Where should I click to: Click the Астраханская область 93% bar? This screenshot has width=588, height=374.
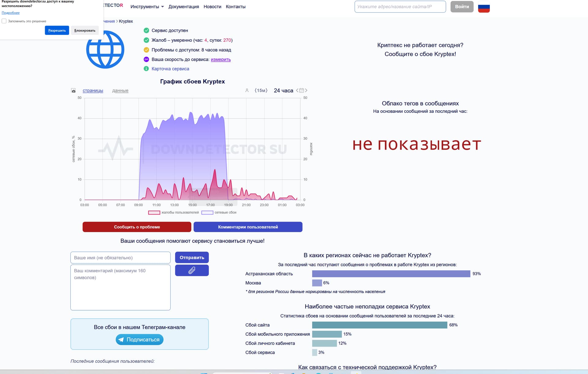[391, 274]
